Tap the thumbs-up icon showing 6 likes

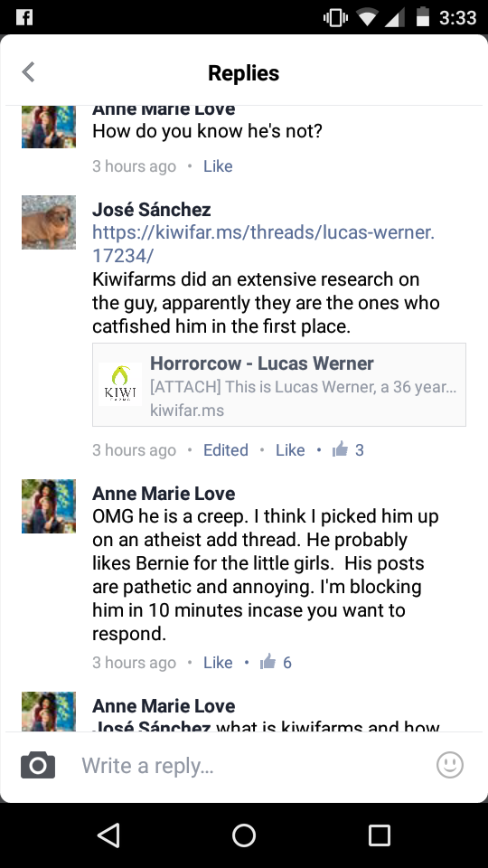[267, 662]
